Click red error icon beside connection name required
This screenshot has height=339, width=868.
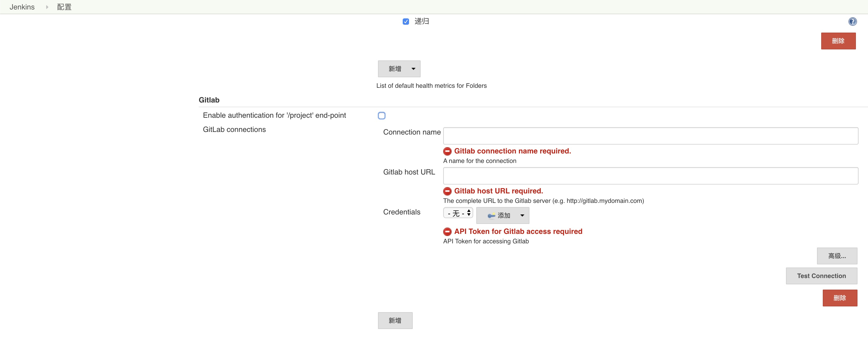point(447,151)
